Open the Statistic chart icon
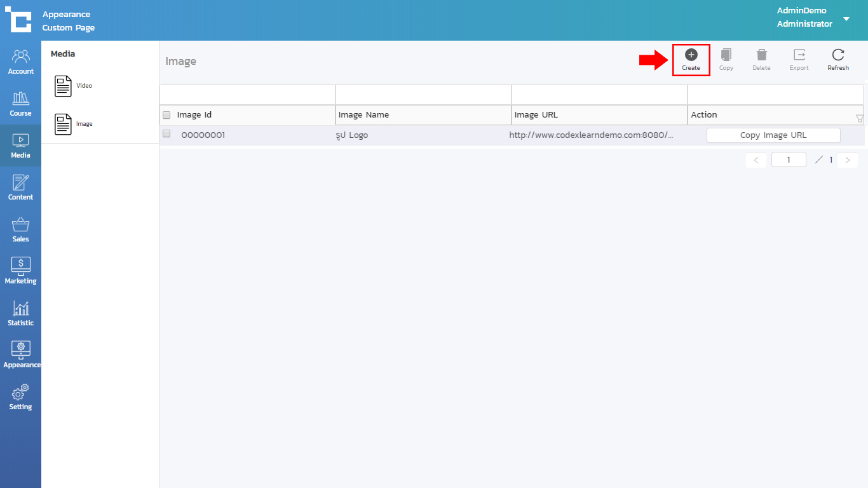868x488 pixels. click(20, 309)
